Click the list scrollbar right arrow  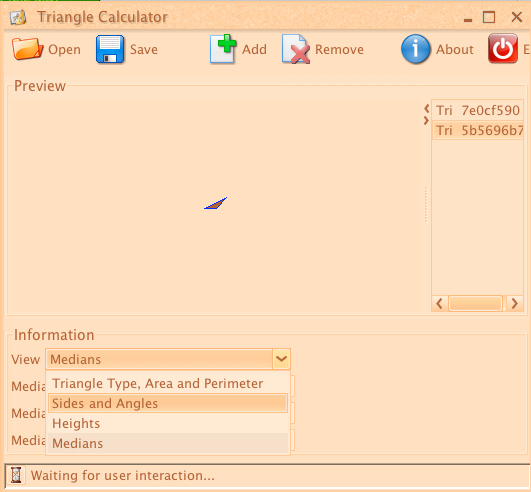point(514,303)
